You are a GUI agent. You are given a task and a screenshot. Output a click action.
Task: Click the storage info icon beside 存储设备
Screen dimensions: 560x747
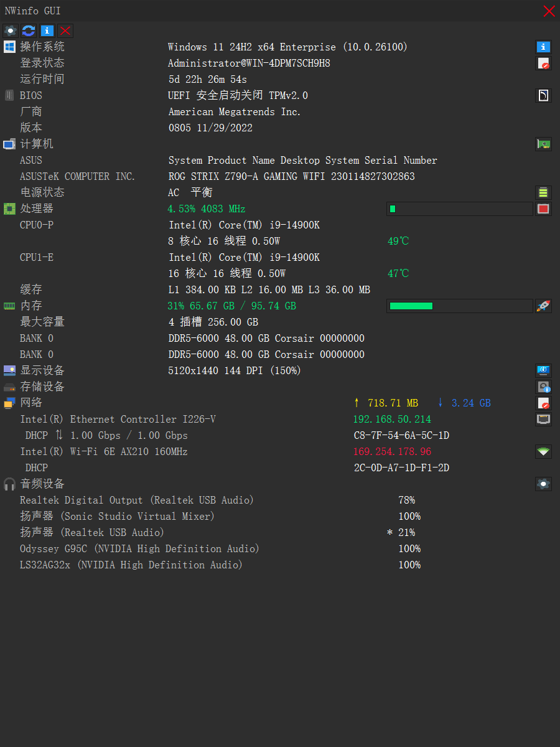pos(543,386)
